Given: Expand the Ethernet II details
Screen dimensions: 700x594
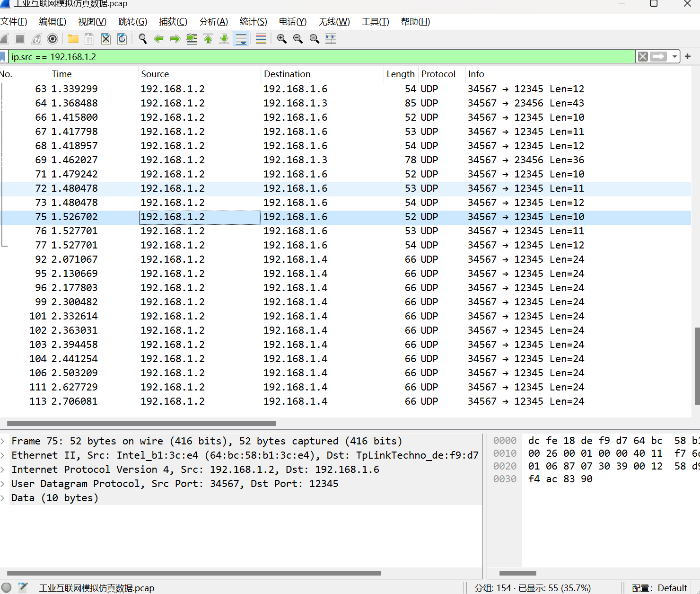Looking at the screenshot, I should [3, 455].
